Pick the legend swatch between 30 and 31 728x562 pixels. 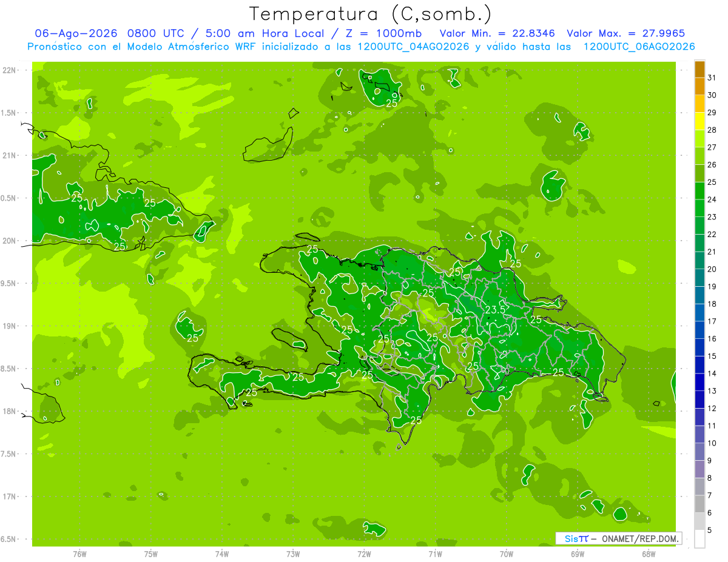(x=700, y=87)
